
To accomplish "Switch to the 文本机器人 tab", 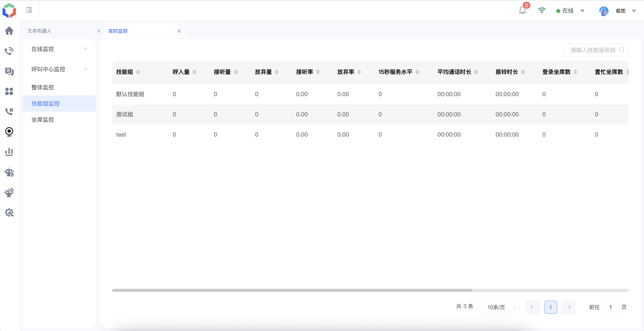I will point(39,31).
